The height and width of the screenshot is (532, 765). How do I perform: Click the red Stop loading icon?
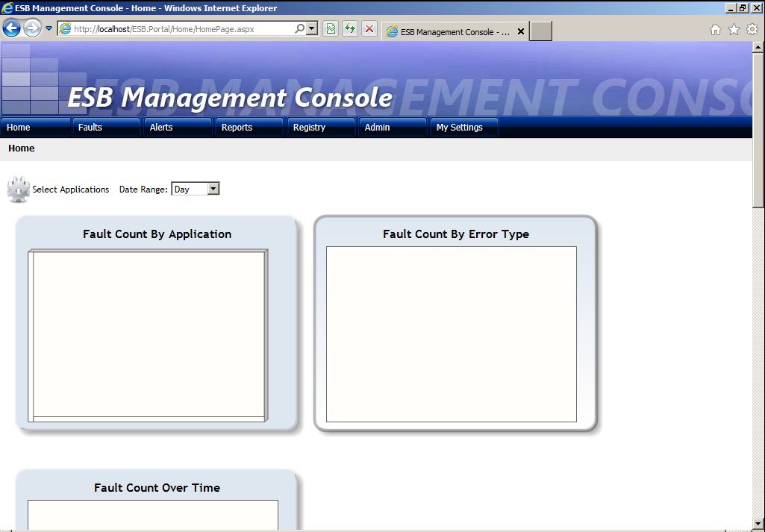coord(369,28)
